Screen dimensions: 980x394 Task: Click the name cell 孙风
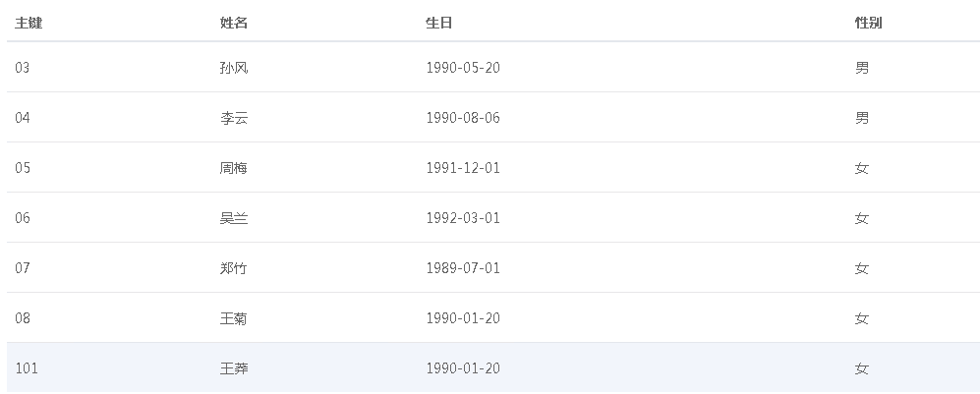(234, 68)
